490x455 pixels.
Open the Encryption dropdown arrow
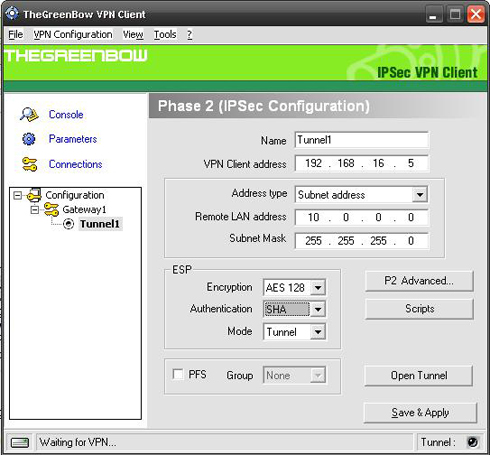click(318, 287)
